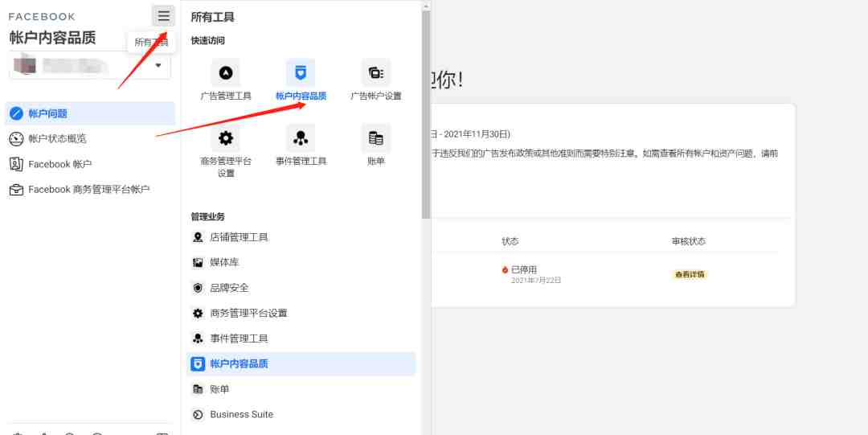Click the 帐户状态概览 gauge icon
The width and height of the screenshot is (868, 435).
(x=16, y=138)
